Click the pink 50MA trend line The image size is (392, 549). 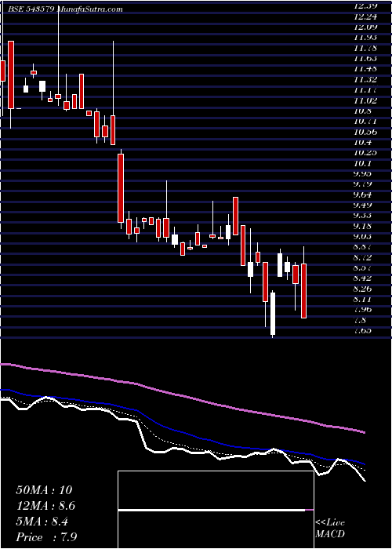pos(182,395)
